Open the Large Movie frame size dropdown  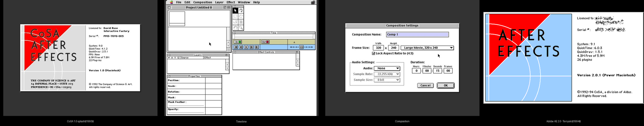pos(427,48)
